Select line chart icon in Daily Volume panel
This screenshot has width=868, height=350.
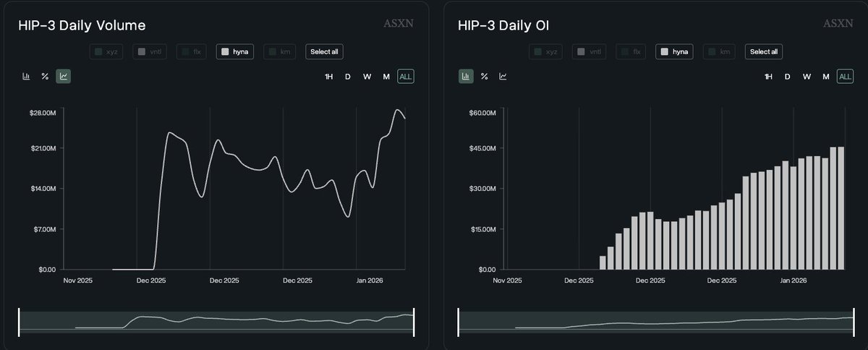(64, 76)
